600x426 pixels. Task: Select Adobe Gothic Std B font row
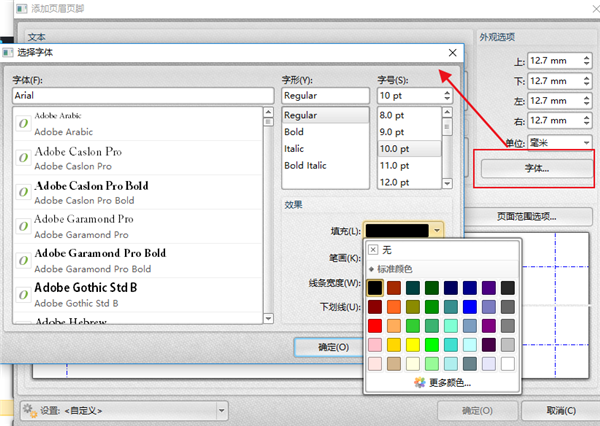point(138,295)
